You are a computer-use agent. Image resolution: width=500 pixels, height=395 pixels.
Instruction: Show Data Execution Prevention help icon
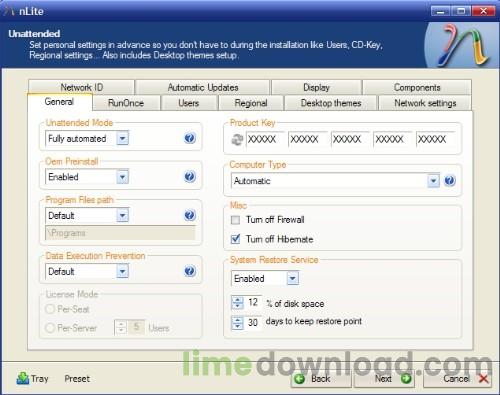pyautogui.click(x=190, y=271)
